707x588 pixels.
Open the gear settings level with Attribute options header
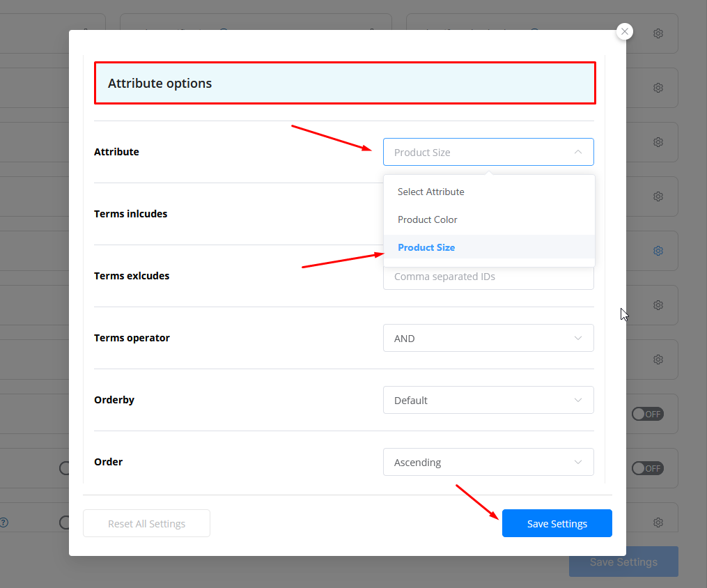coord(658,88)
